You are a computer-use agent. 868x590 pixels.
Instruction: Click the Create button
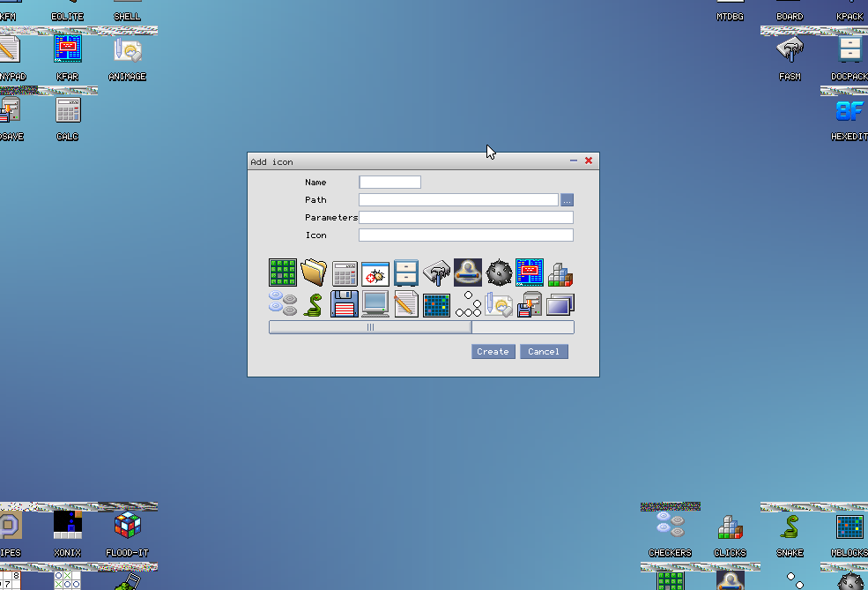point(493,351)
